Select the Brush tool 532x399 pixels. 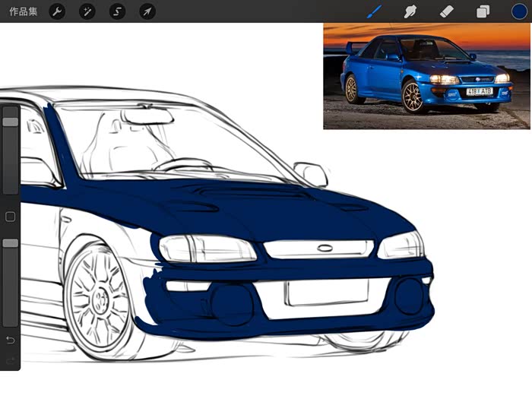click(x=375, y=12)
